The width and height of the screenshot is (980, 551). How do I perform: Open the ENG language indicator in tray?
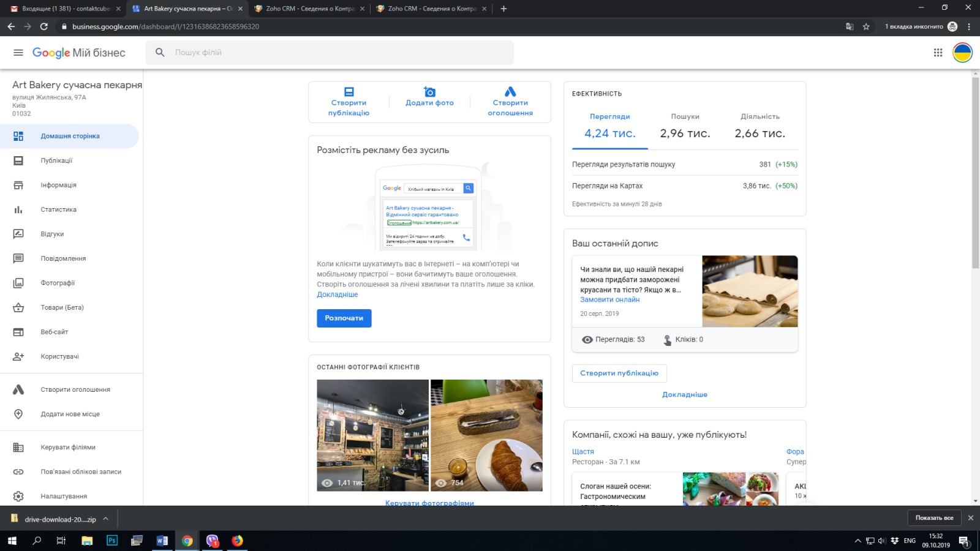[910, 541]
